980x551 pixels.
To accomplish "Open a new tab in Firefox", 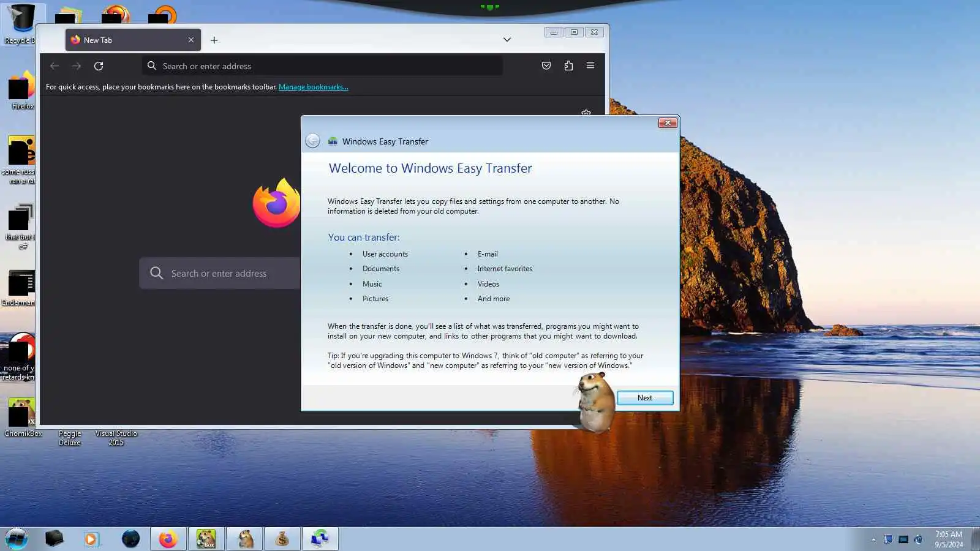I will [214, 40].
